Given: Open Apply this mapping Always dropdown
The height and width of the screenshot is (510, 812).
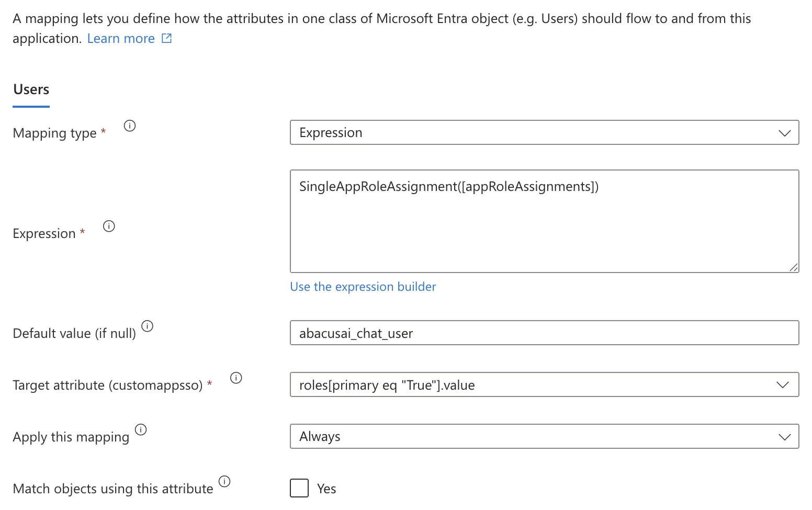Looking at the screenshot, I should (x=544, y=436).
